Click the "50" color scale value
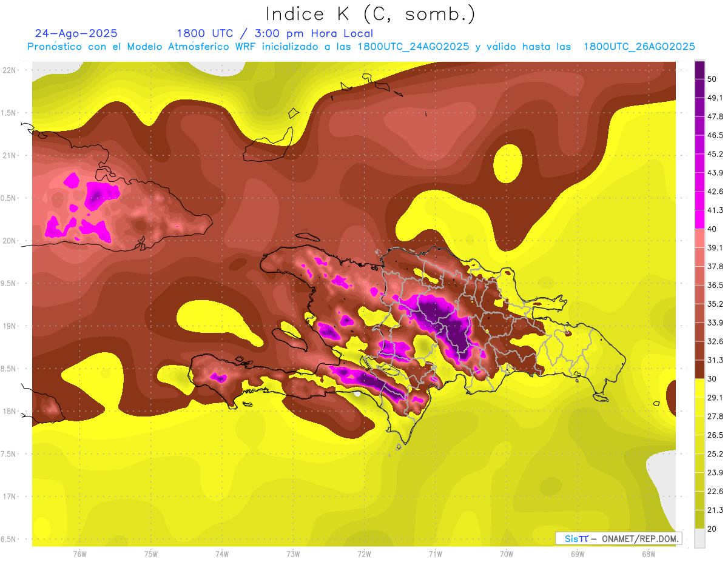 click(x=712, y=79)
